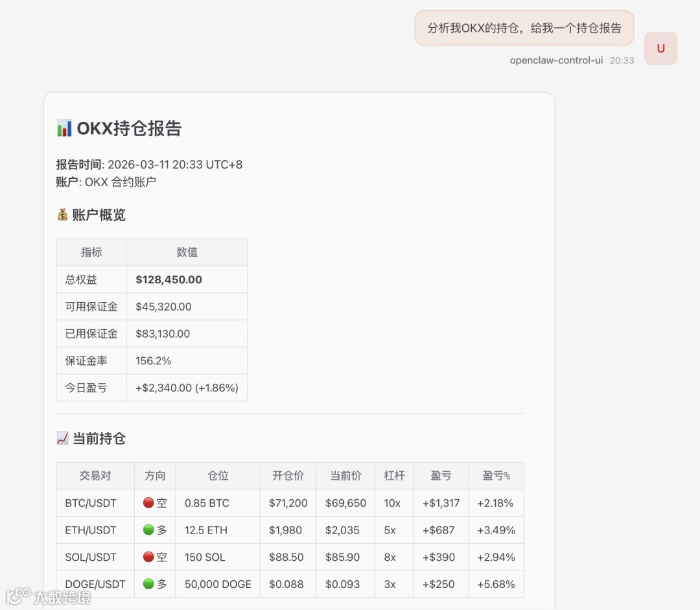700x610 pixels.
Task: Click the value +$2,340.00 (+1.86%)
Action: tap(187, 388)
